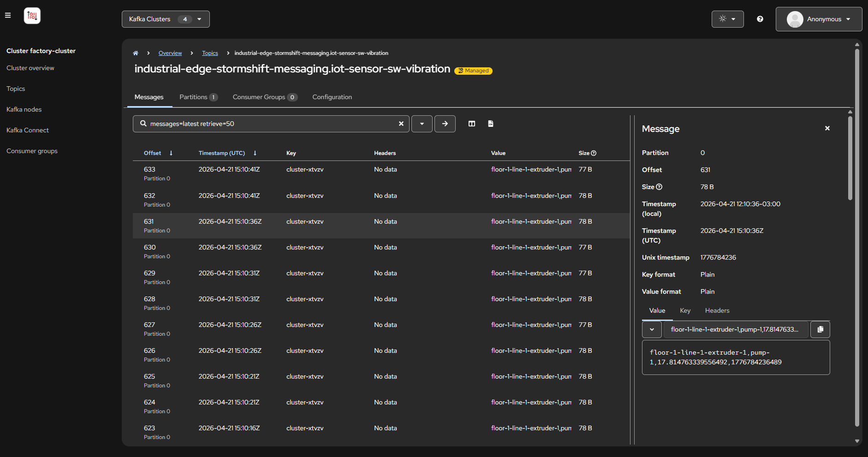Select the Key tab in Message panel
Screen dimensions: 868x457
[685, 311]
